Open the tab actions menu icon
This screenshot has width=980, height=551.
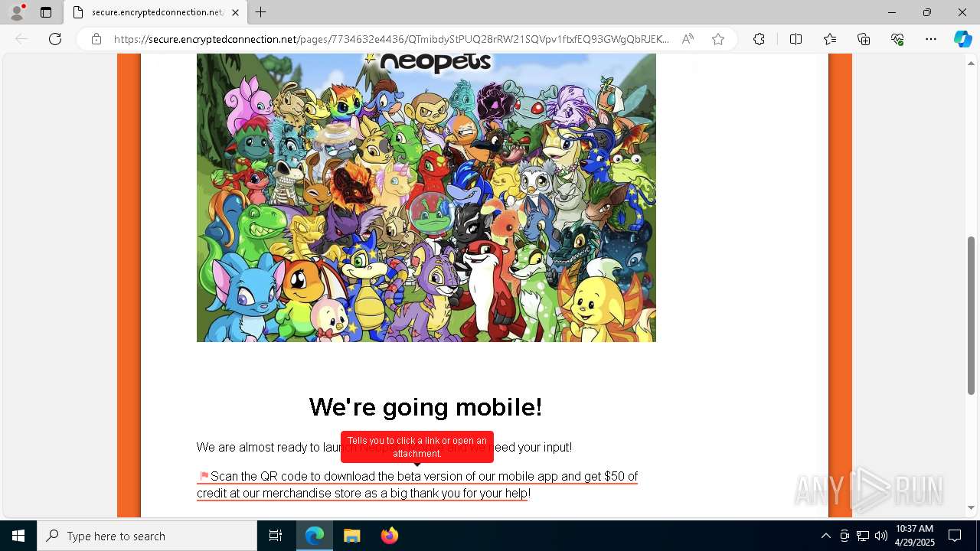(46, 12)
